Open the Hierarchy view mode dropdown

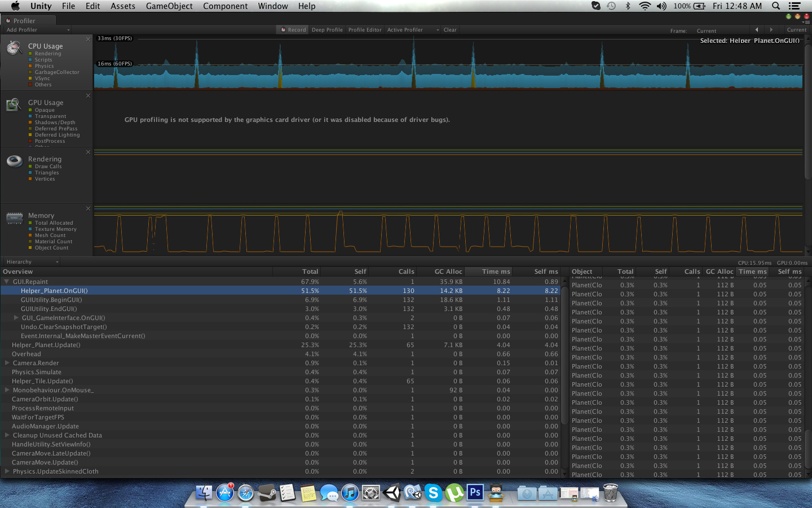(32, 262)
